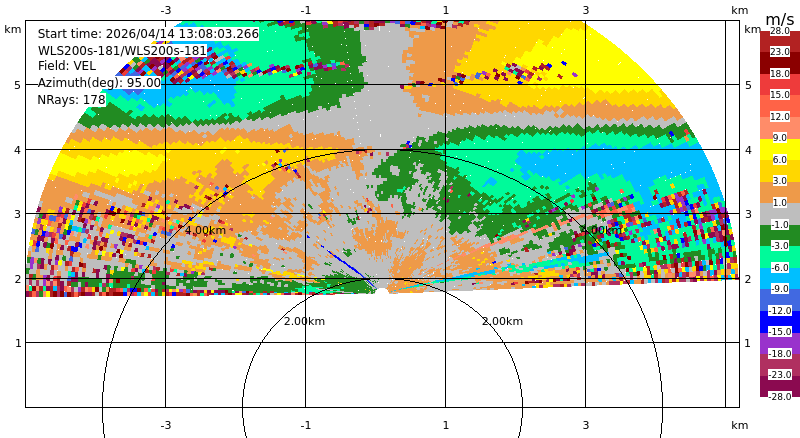Click the orange 1.0 legend color band
The width and height of the screenshot is (800, 438).
[x=780, y=192]
